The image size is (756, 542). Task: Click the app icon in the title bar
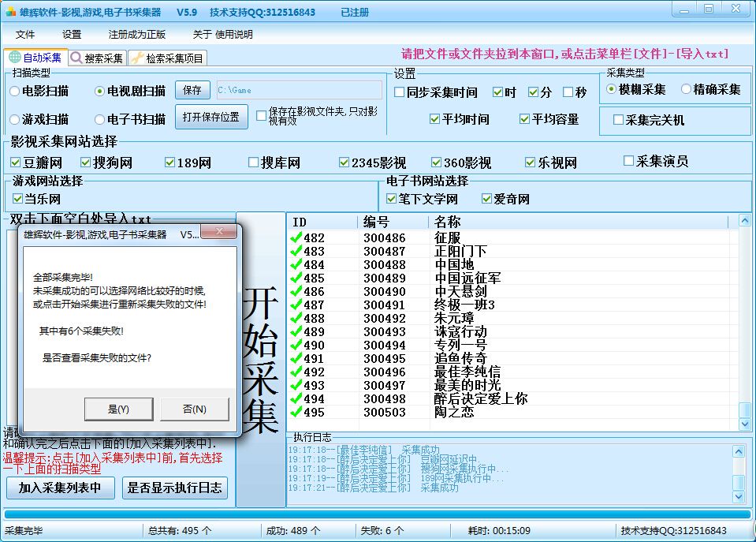(11, 13)
